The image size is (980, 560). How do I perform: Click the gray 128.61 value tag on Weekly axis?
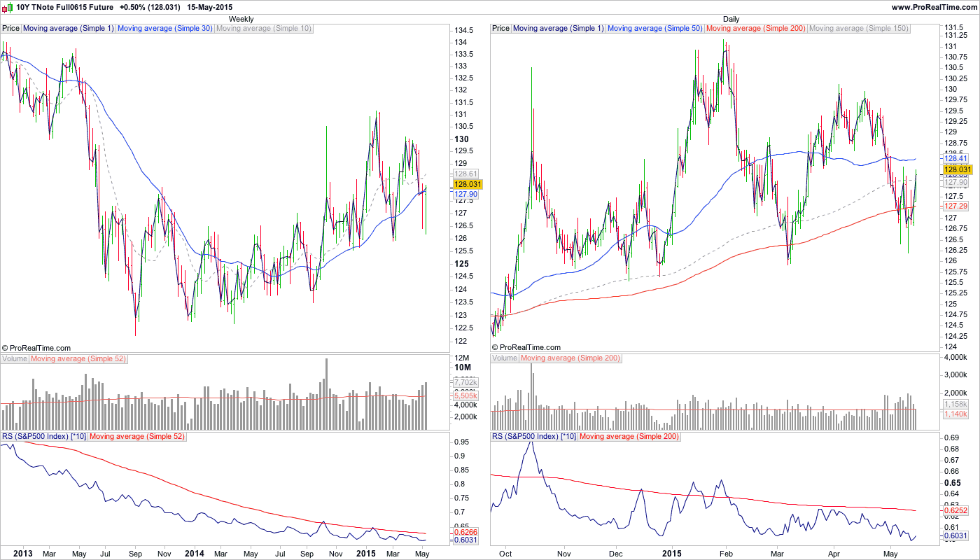pos(465,174)
